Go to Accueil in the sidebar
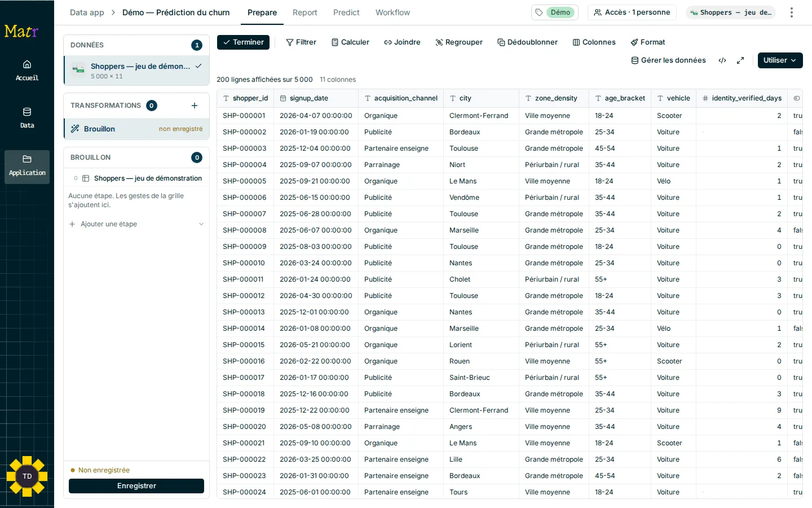The height and width of the screenshot is (508, 812). pos(27,70)
